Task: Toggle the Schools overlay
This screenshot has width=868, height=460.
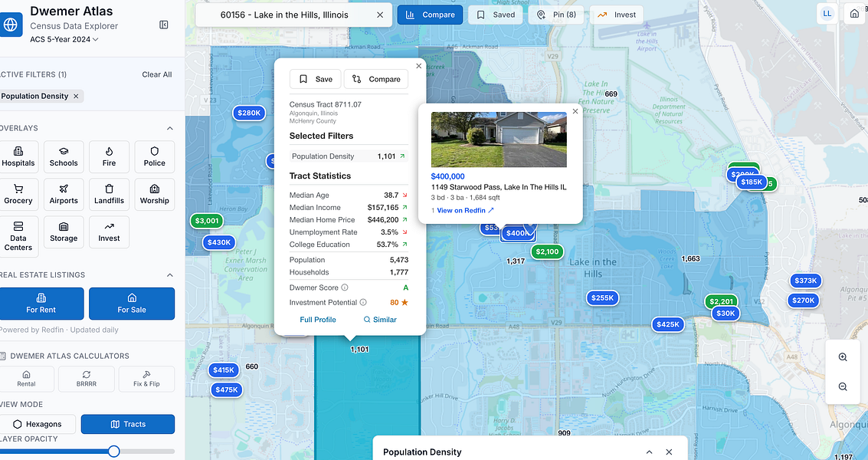Action: pos(64,157)
